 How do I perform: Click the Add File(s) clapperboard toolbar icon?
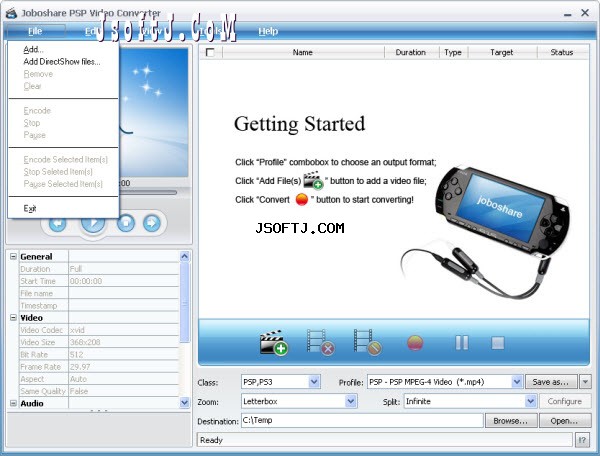point(274,342)
